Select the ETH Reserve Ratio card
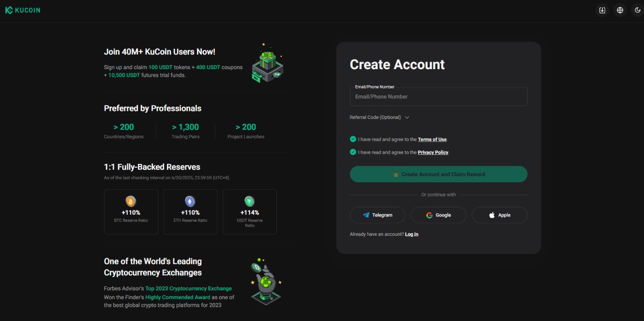Viewport: 644px width, 321px height. pyautogui.click(x=190, y=212)
